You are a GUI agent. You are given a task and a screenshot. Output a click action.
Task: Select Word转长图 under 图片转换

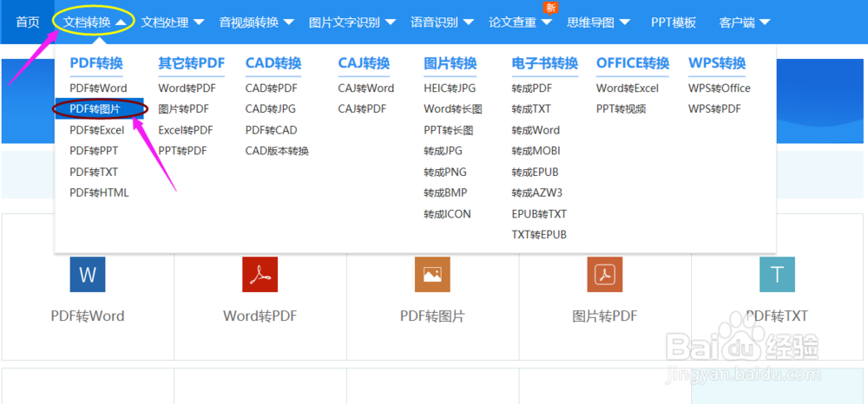pyautogui.click(x=453, y=109)
